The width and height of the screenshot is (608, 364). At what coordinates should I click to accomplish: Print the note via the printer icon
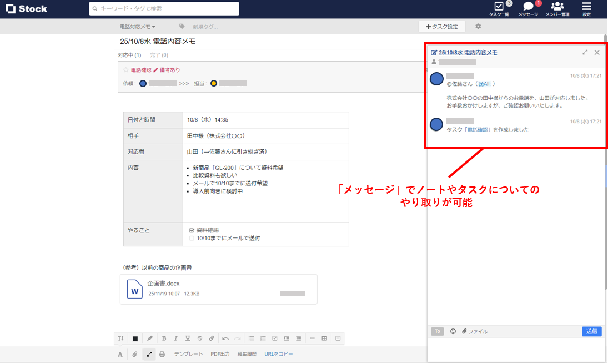(x=161, y=353)
